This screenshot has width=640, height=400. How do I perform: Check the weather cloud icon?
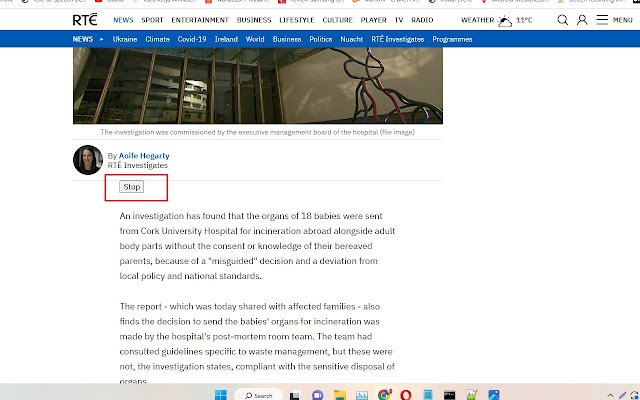pyautogui.click(x=505, y=20)
